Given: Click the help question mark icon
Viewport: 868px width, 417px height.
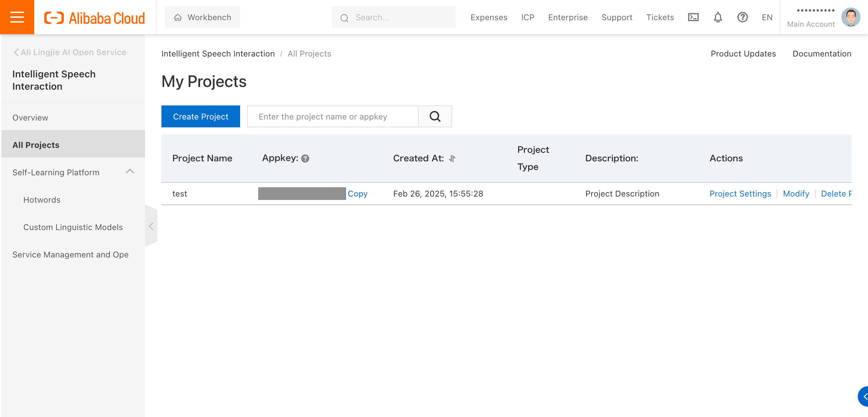Looking at the screenshot, I should 742,17.
